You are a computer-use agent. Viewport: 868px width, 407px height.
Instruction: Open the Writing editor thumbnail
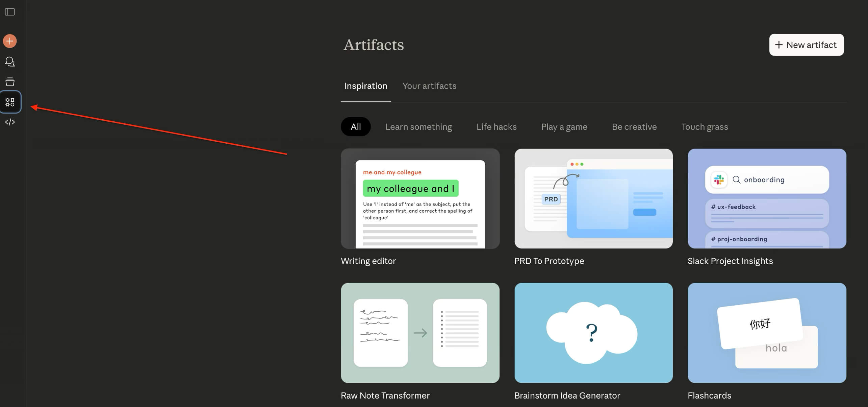pos(420,199)
